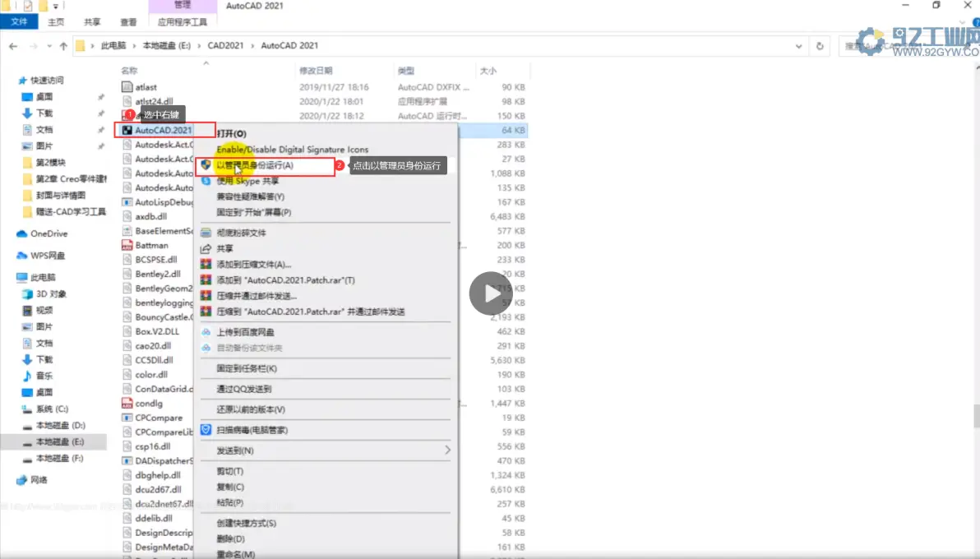Choose 删除(D) in the context menu
980x559 pixels.
coord(231,538)
